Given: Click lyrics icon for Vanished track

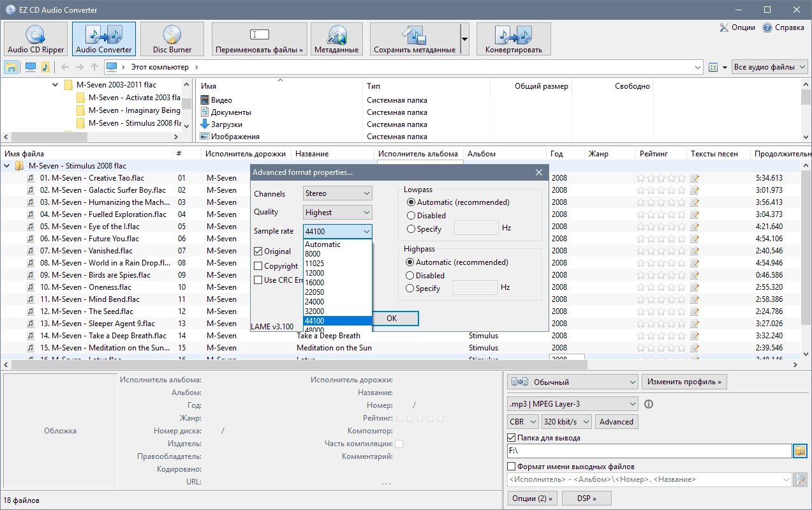Looking at the screenshot, I should (695, 251).
